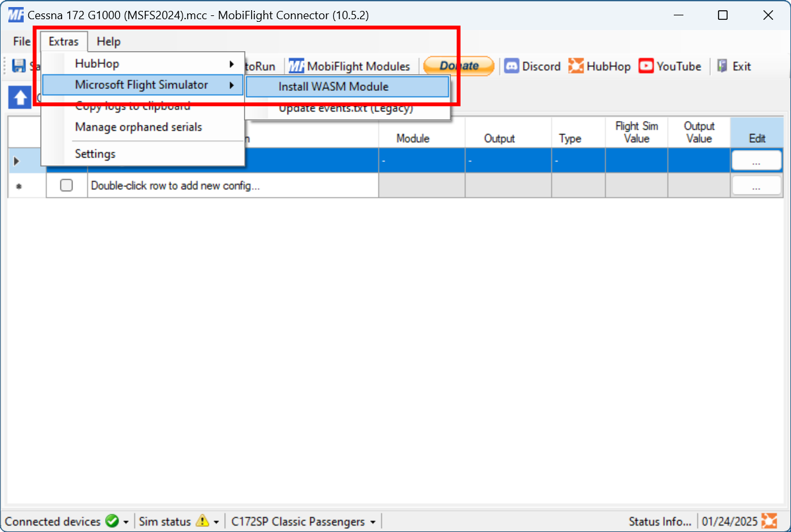
Task: Click the blue up-arrow icon
Action: [20, 98]
